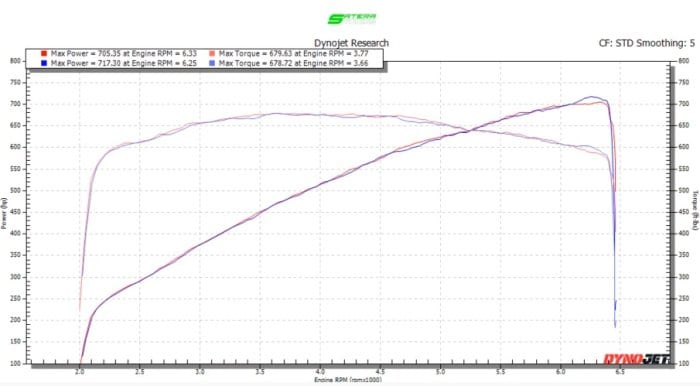Viewport: 700px width, 386px height.
Task: Click the 5.0 tick on the RPM axis
Action: point(440,372)
